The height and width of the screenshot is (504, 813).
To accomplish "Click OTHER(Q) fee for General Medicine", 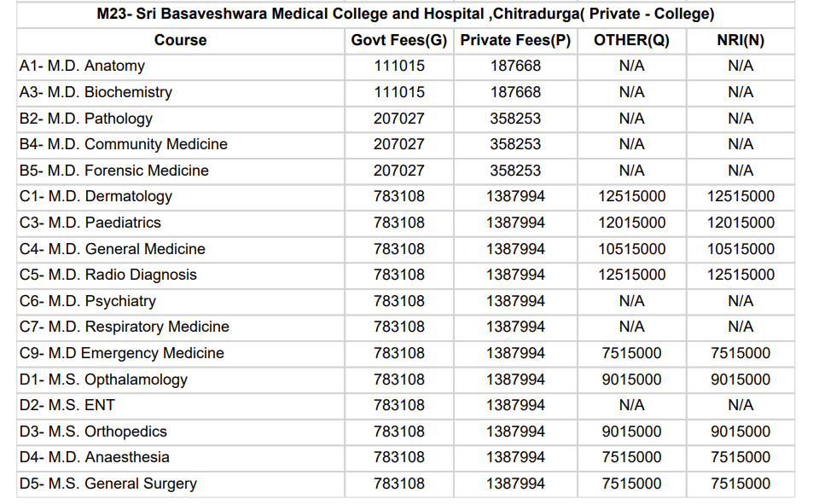I will (x=631, y=249).
